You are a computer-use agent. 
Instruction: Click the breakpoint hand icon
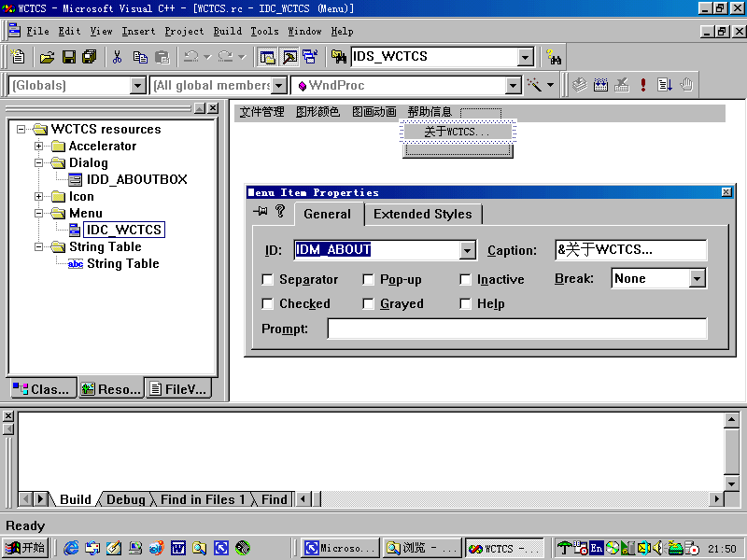pos(686,85)
